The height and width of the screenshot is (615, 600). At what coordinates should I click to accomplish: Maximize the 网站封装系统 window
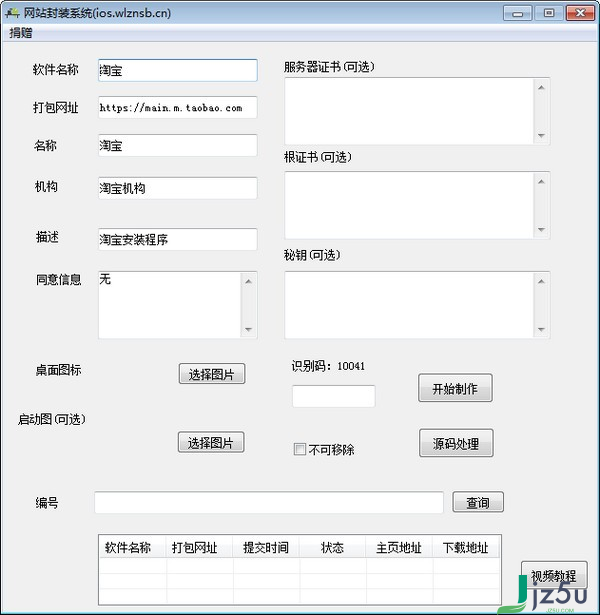(x=549, y=13)
